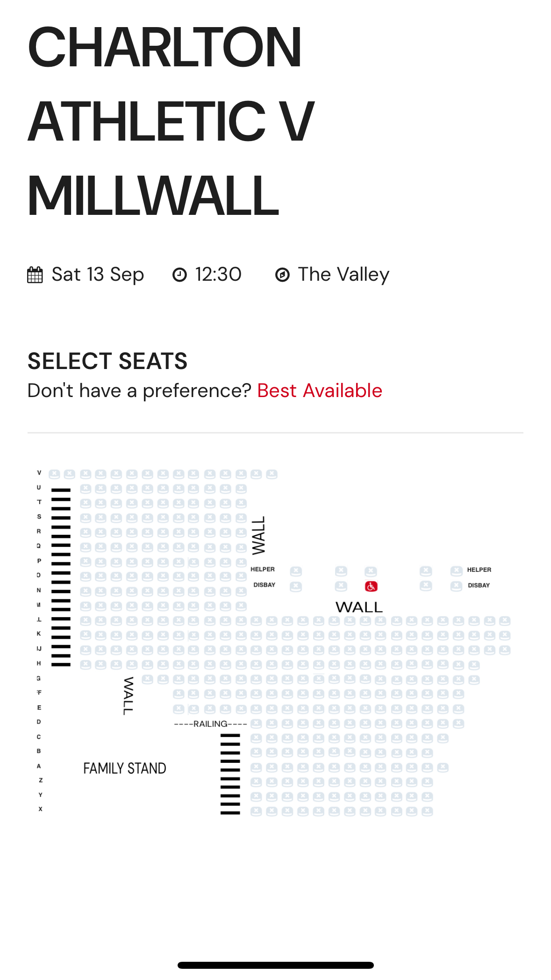The height and width of the screenshot is (980, 551).
Task: Click the striped staircase beside rows U to H
Action: point(61,577)
